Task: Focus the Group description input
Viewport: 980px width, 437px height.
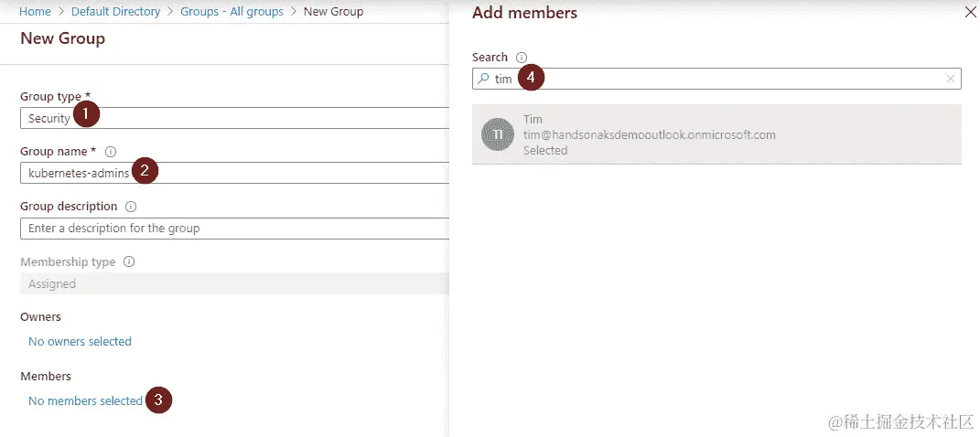Action: pyautogui.click(x=234, y=228)
